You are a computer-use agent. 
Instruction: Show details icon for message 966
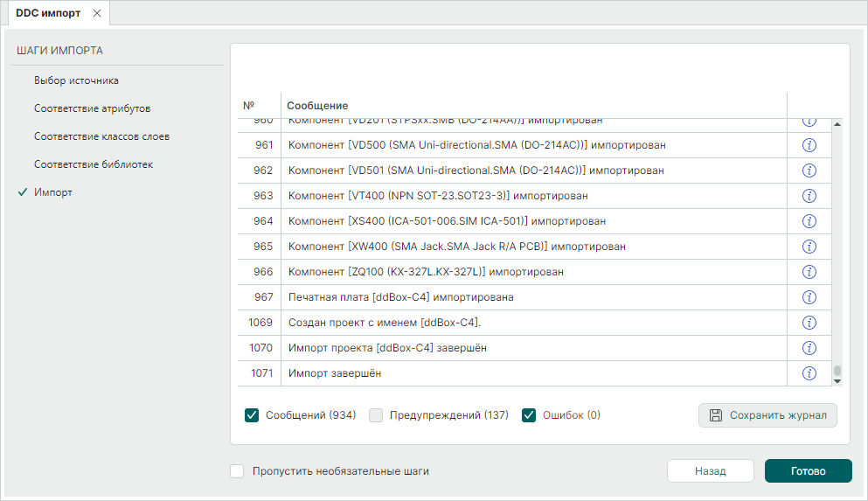tap(809, 272)
